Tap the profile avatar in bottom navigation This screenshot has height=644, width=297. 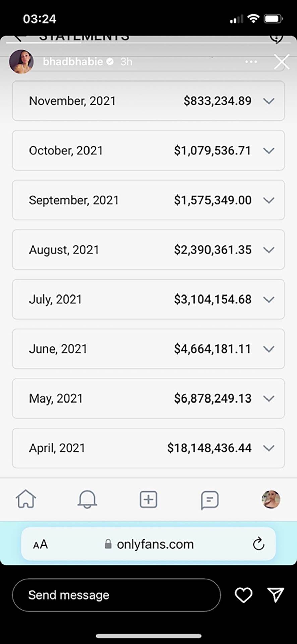pyautogui.click(x=271, y=499)
